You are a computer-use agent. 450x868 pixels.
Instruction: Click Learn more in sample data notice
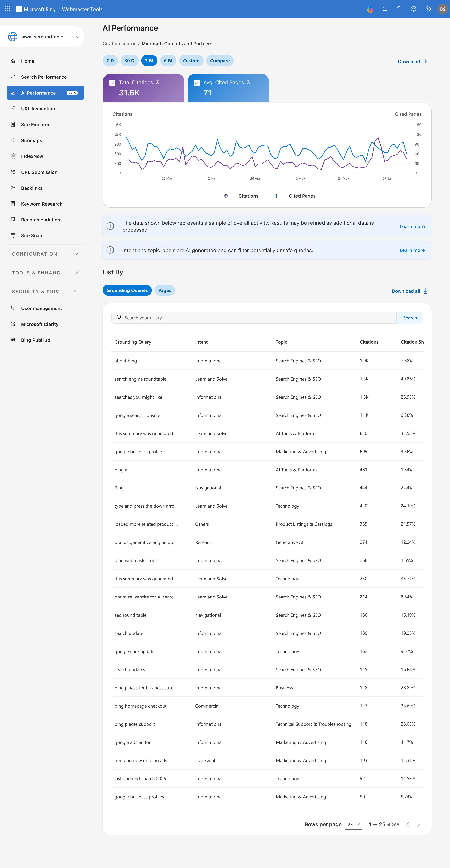(412, 226)
